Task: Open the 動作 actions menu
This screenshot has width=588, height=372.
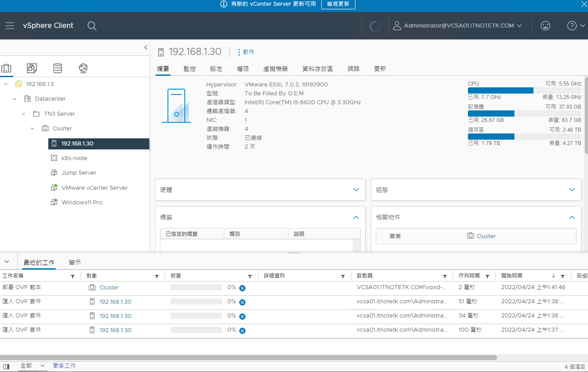Action: pos(246,52)
